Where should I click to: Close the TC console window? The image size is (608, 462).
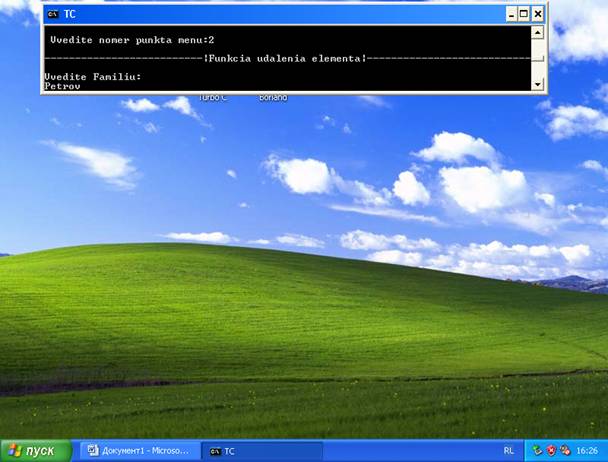(x=538, y=14)
